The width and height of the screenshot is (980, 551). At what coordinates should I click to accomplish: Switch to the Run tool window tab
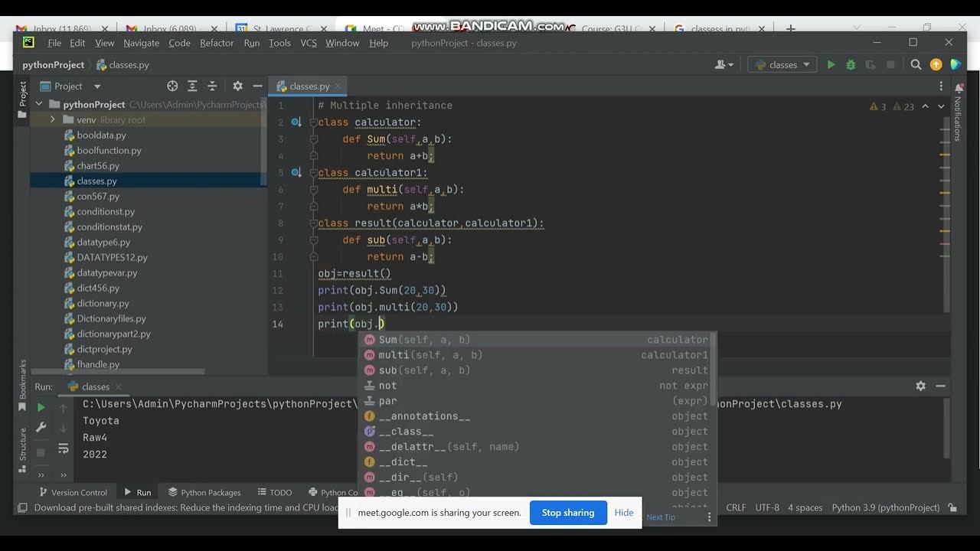coord(136,492)
